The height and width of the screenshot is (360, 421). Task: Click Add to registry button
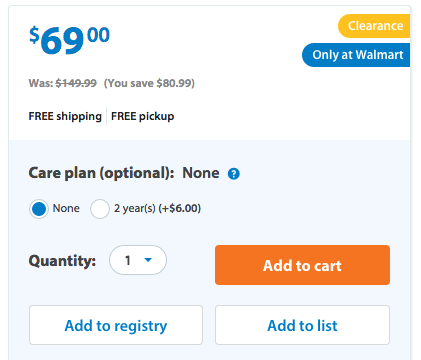116,325
